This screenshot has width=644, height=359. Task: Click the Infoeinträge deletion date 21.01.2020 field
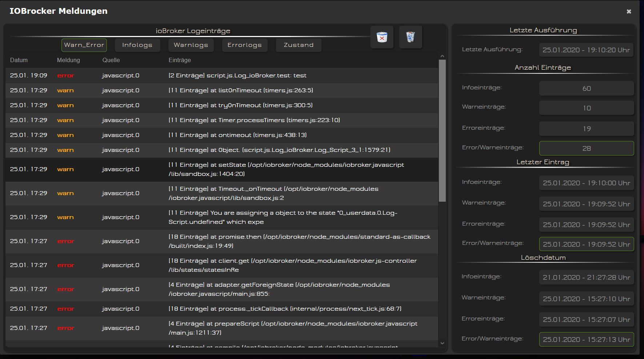586,278
